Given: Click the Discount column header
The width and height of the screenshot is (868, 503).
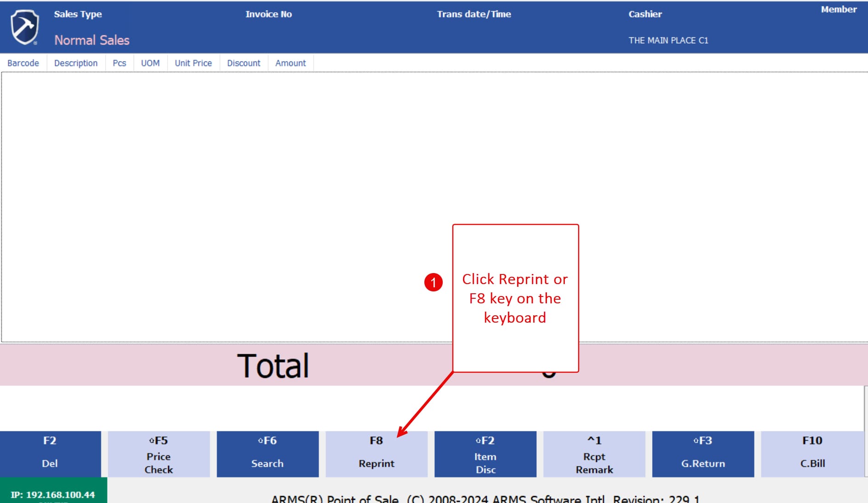Looking at the screenshot, I should click(243, 63).
